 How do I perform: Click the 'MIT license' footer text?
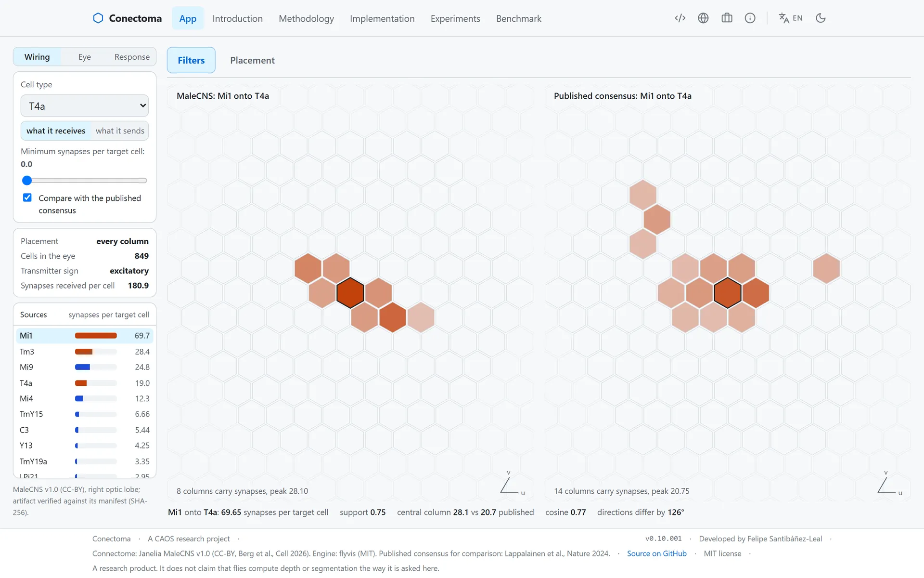(x=722, y=553)
